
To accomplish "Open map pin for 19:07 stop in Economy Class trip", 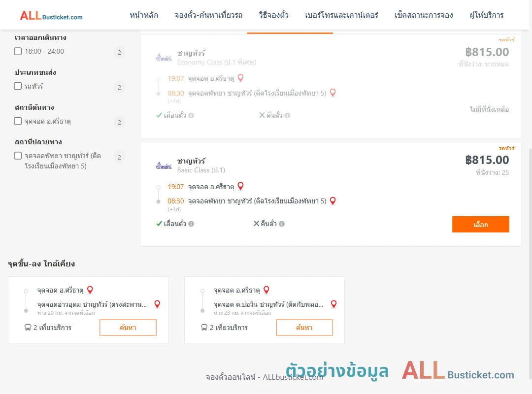I will click(240, 78).
